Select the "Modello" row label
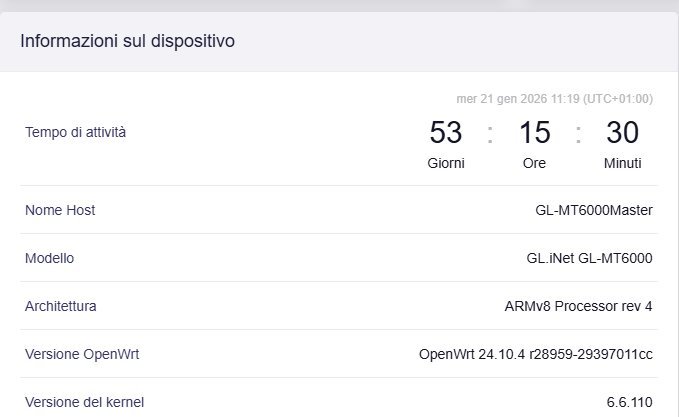Screen dimensions: 679x417 pos(50,258)
